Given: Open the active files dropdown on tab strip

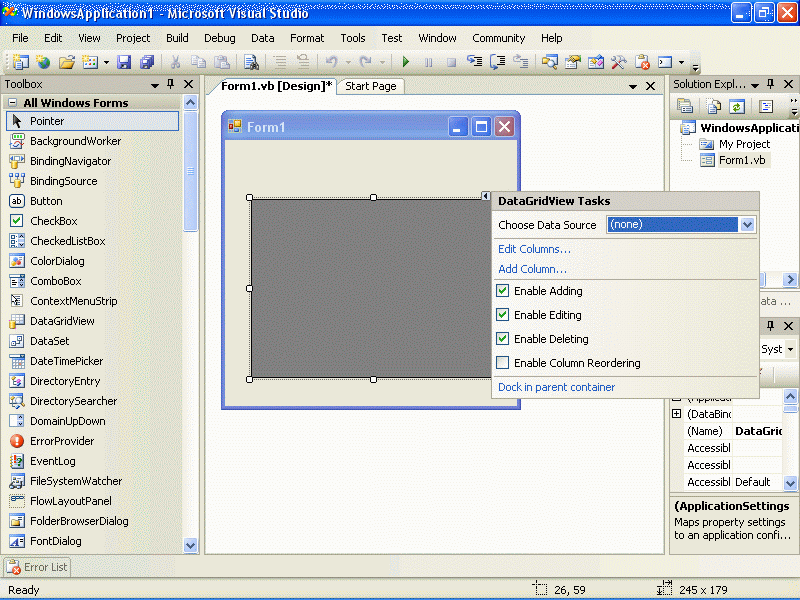Looking at the screenshot, I should click(x=633, y=87).
